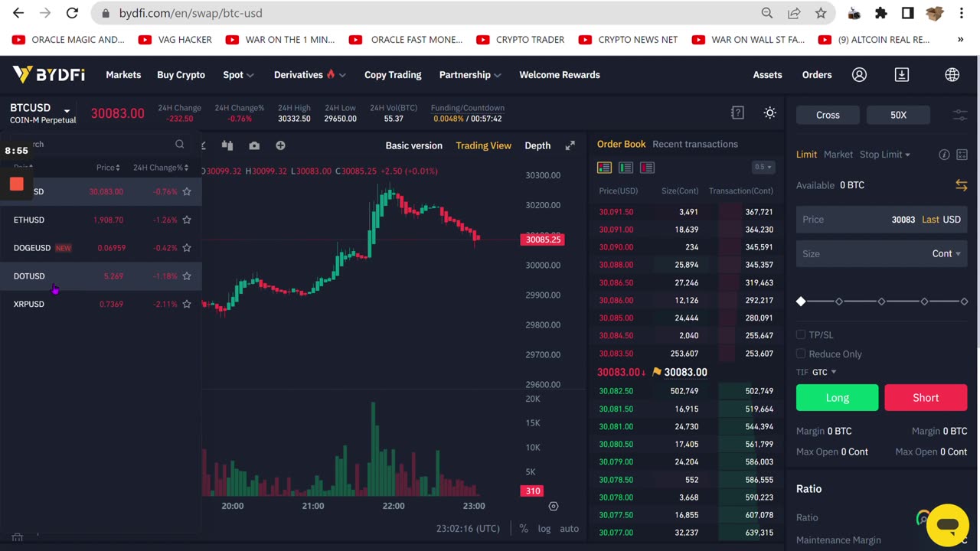Open the GTC time-in-force dropdown
The width and height of the screenshot is (980, 551).
coord(824,372)
